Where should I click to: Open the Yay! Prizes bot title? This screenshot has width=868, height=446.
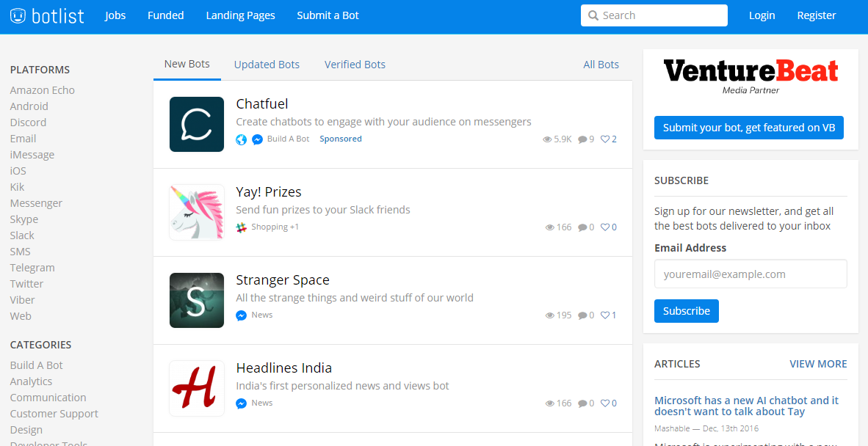pos(269,191)
